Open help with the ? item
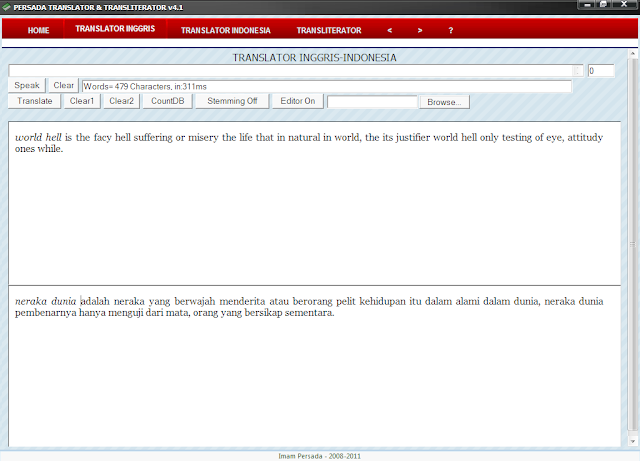The width and height of the screenshot is (640, 461). pos(451,30)
